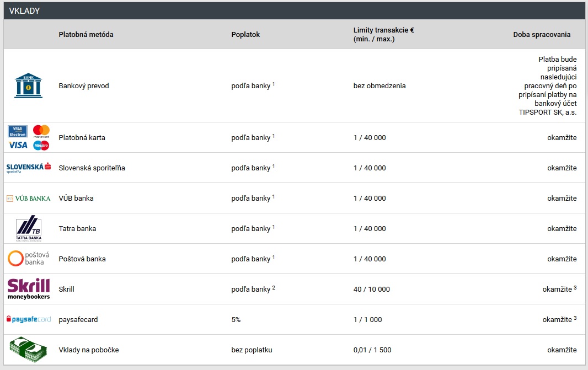Select the Slovenská sporiteľňa method name
The image size is (588, 370).
[92, 168]
